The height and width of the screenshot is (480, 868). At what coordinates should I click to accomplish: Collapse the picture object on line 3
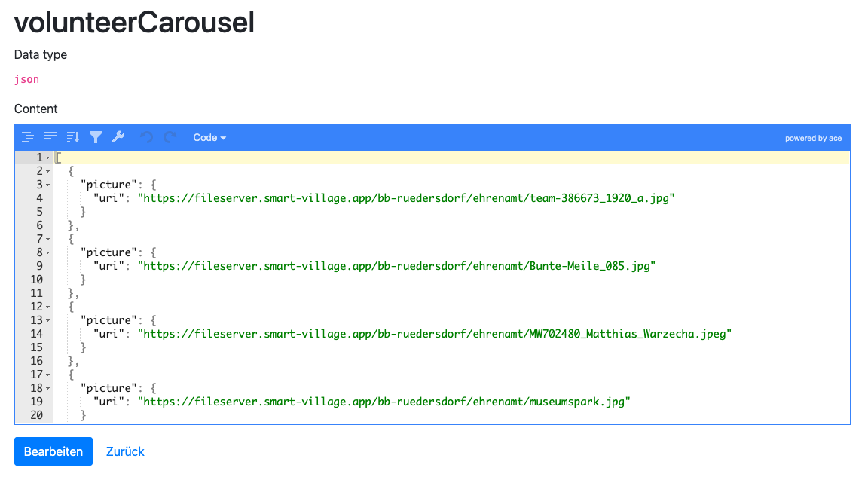(47, 184)
